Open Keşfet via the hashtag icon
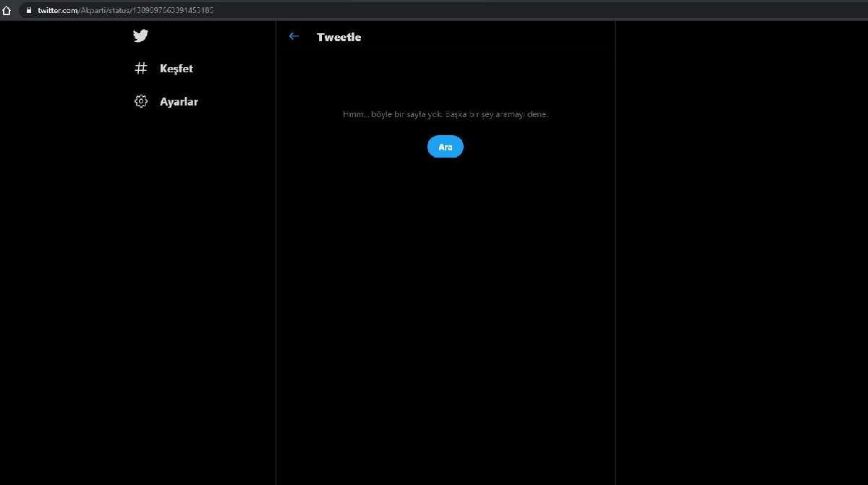868x485 pixels. (x=141, y=69)
